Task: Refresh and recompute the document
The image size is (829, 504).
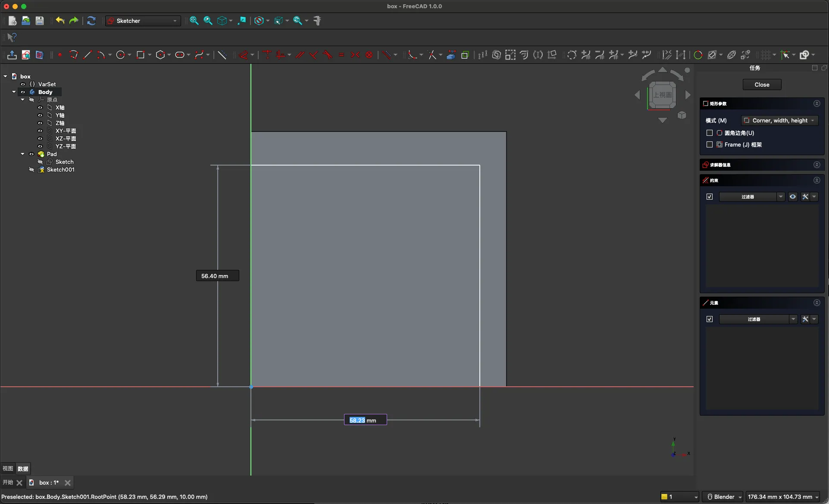Action: pyautogui.click(x=91, y=21)
